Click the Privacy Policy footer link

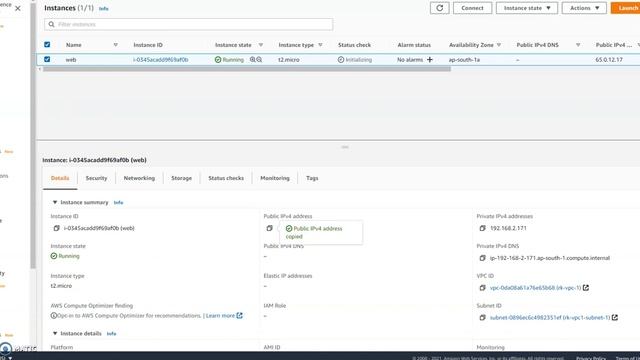coord(591,358)
